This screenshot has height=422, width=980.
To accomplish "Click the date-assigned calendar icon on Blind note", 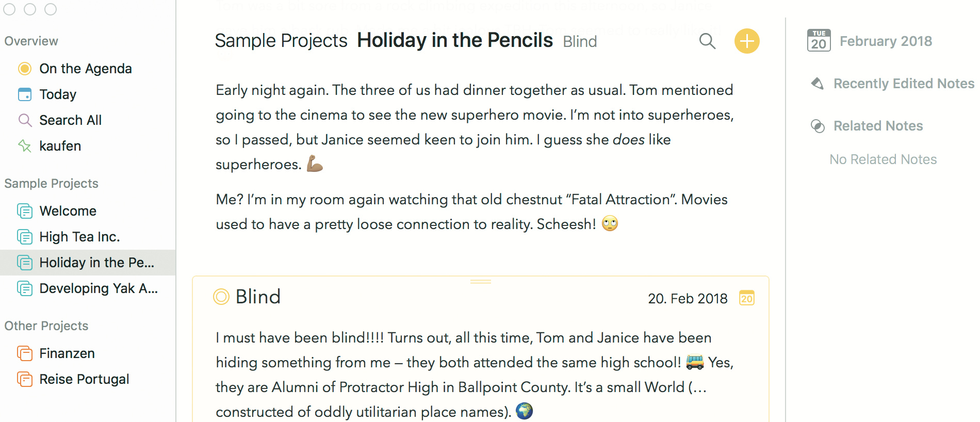I will tap(746, 298).
